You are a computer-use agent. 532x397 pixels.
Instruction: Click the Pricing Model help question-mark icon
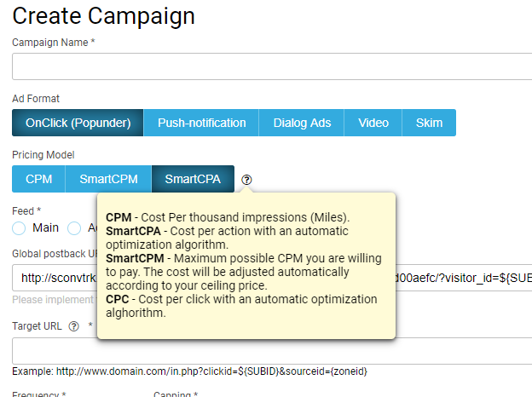(246, 180)
